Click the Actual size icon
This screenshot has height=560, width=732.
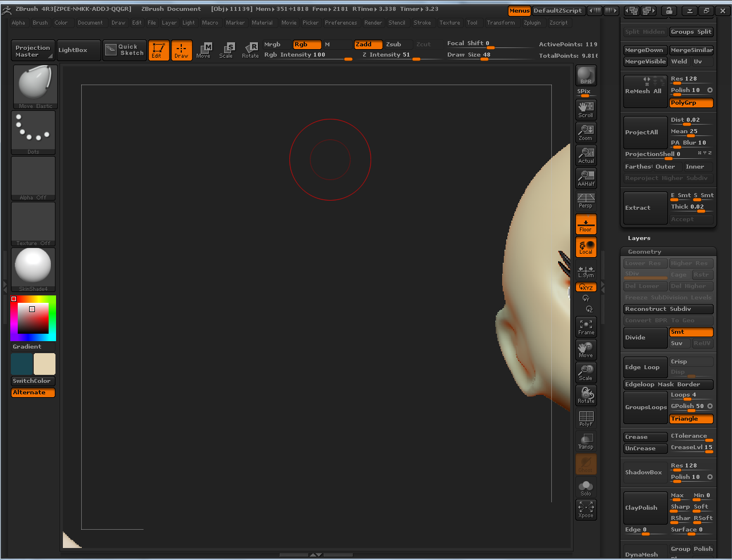(586, 155)
